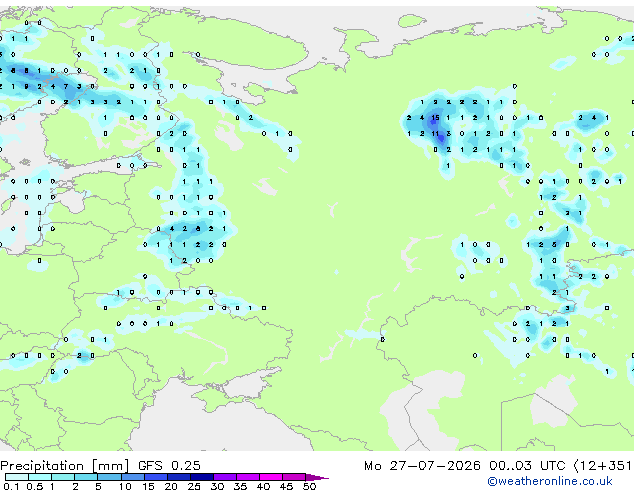Click the legend label "35"

tap(240, 486)
